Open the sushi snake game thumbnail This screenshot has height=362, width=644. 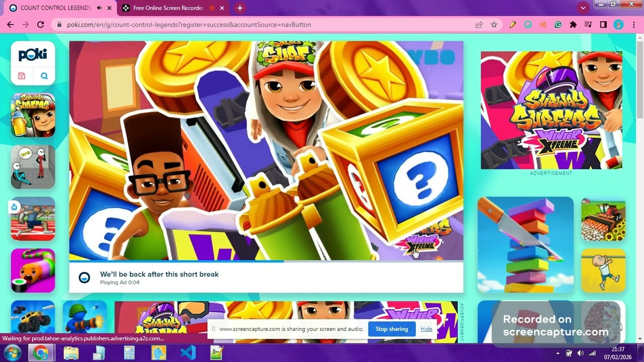[x=33, y=270]
